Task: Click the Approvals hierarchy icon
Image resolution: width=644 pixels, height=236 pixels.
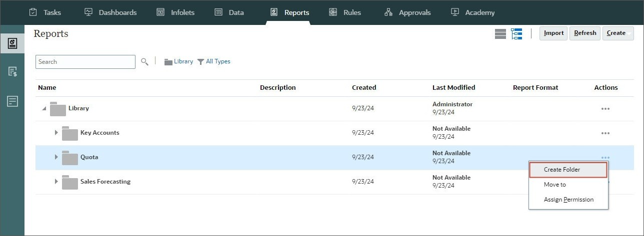Action: coord(388,12)
